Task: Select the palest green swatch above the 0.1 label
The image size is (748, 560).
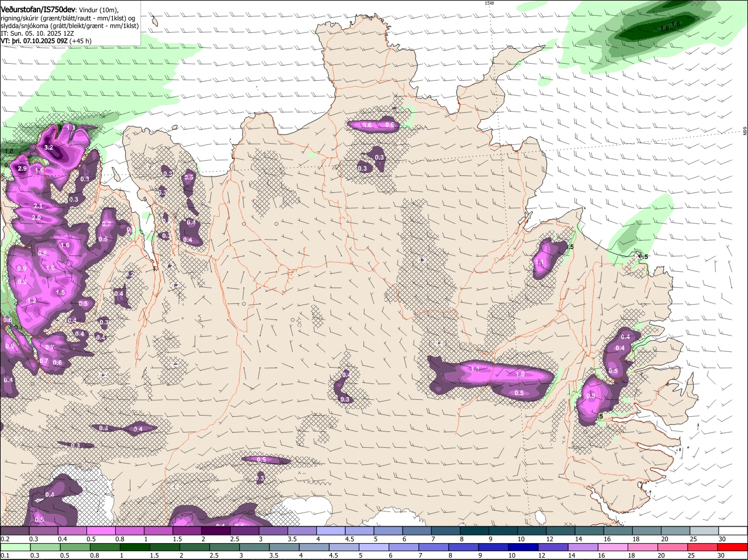Action: [15, 547]
